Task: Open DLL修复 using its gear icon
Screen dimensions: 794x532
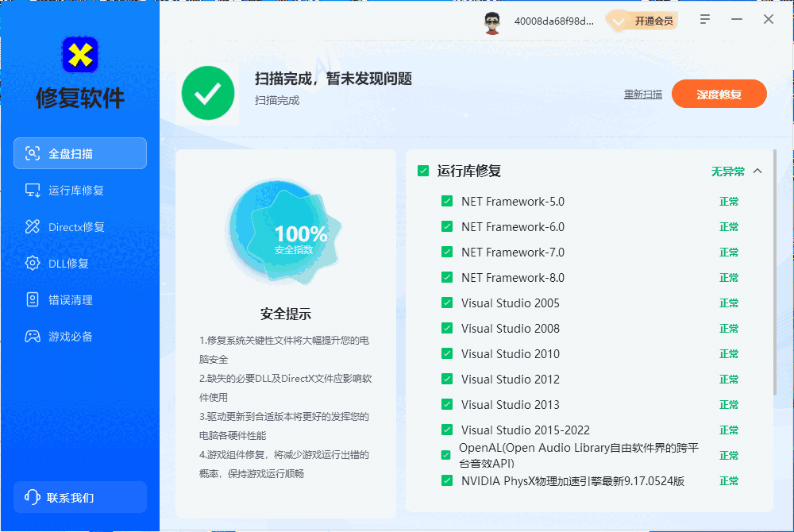Action: (x=32, y=263)
